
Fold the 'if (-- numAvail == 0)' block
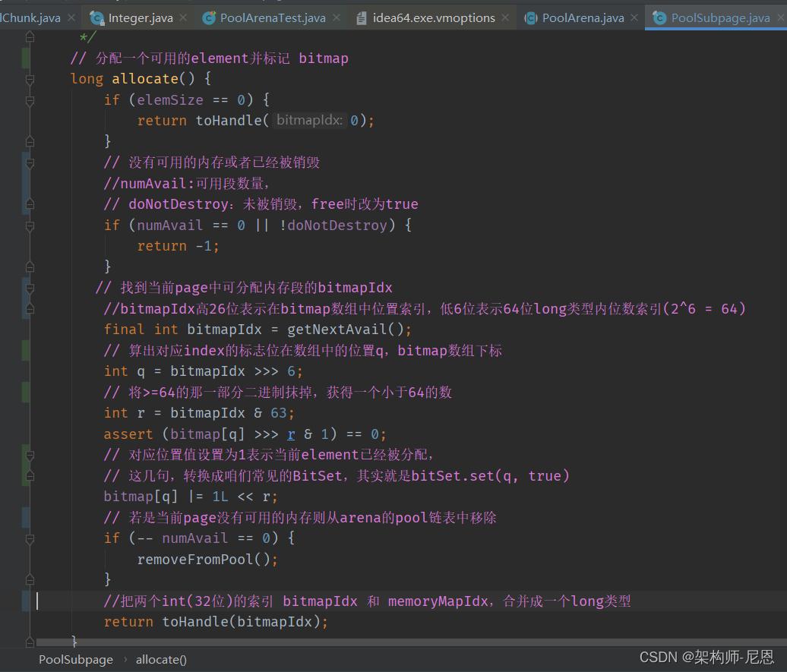(30, 538)
